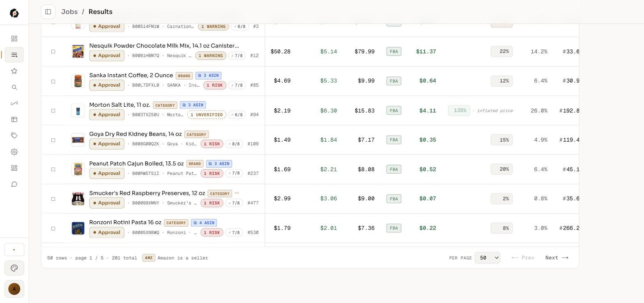Click the Next page button
Screen dimensions: 644x303
pos(557,258)
